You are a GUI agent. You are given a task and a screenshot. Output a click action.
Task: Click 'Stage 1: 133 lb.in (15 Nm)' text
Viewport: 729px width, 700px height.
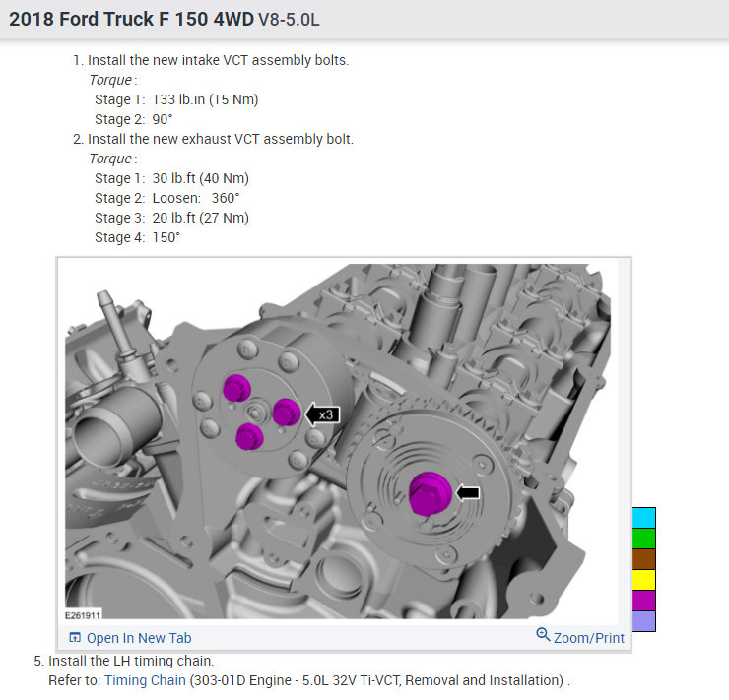point(176,99)
